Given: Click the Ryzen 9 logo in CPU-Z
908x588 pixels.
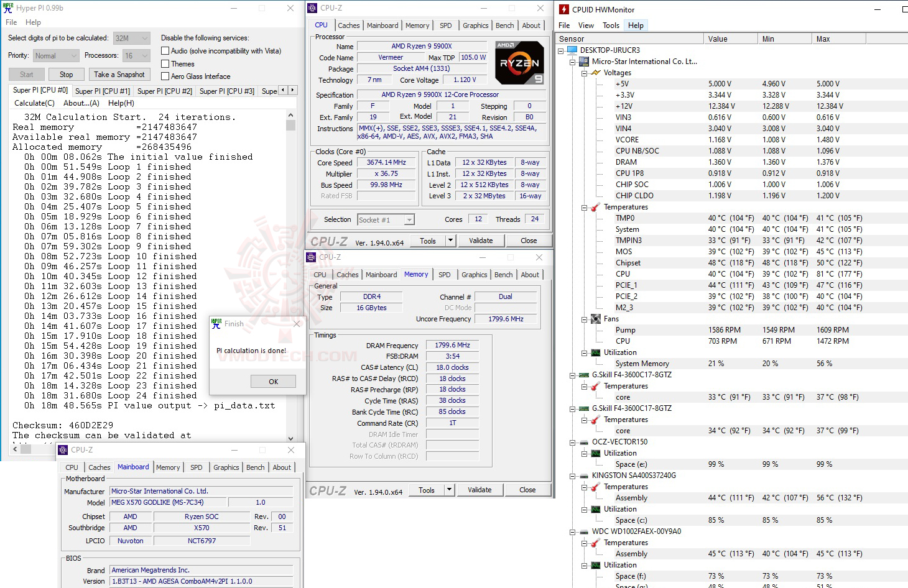Looking at the screenshot, I should [x=519, y=63].
